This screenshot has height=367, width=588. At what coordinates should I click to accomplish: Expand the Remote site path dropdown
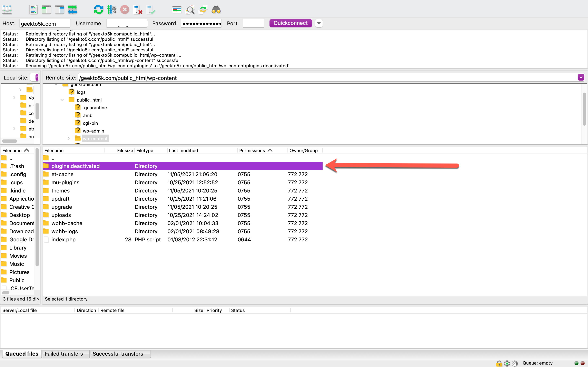[581, 78]
